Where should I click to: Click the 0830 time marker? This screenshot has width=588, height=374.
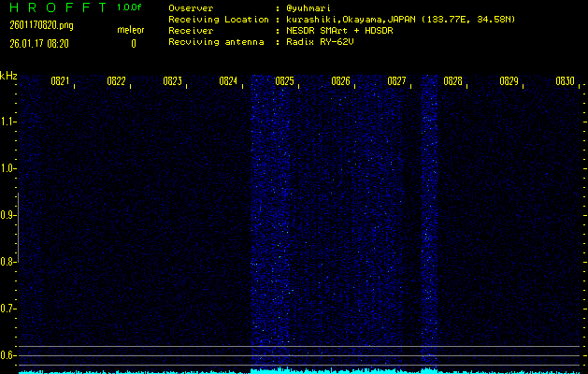click(566, 81)
